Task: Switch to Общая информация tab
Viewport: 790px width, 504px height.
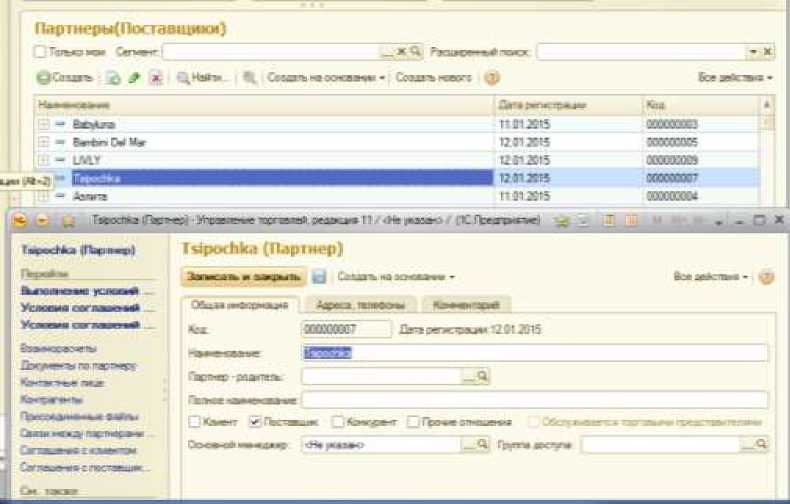Action: [x=240, y=305]
